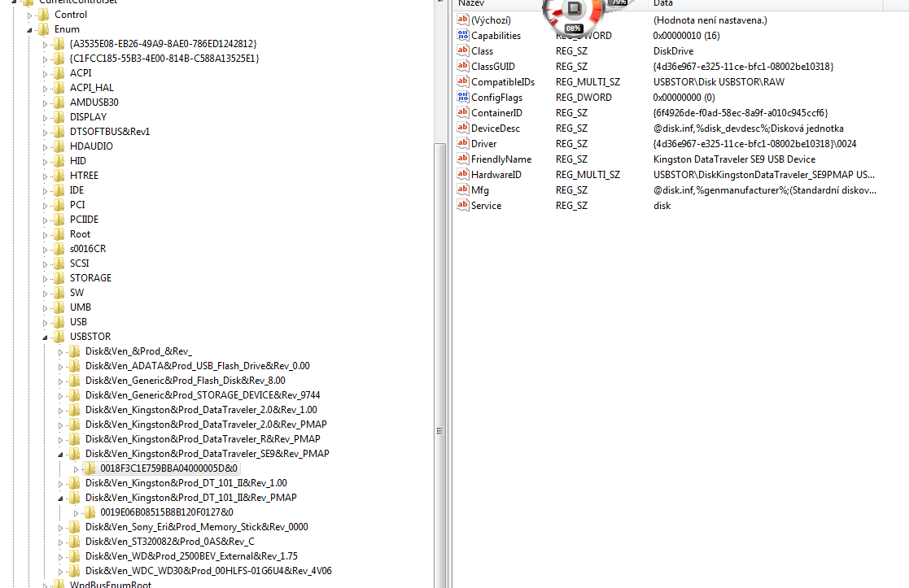Click the SCSI folder icon
909x588 pixels.
59,263
